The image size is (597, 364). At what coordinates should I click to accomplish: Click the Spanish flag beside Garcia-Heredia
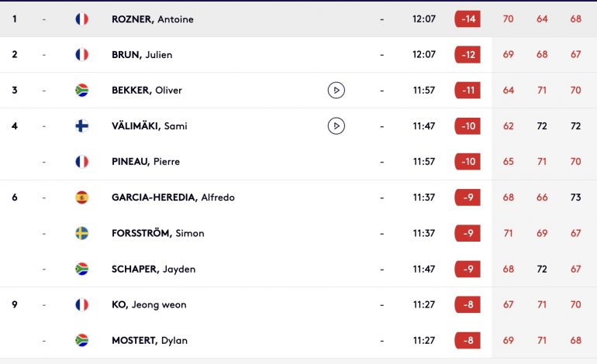coord(82,197)
